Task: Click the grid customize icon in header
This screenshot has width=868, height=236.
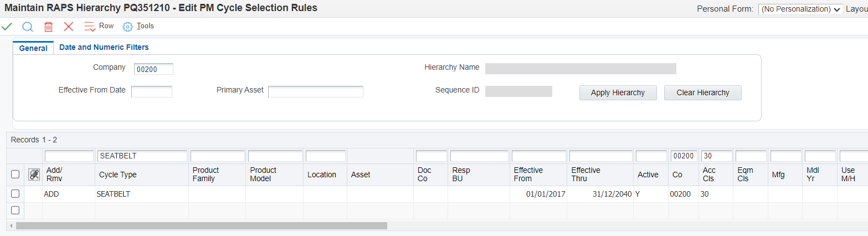Action: point(34,175)
